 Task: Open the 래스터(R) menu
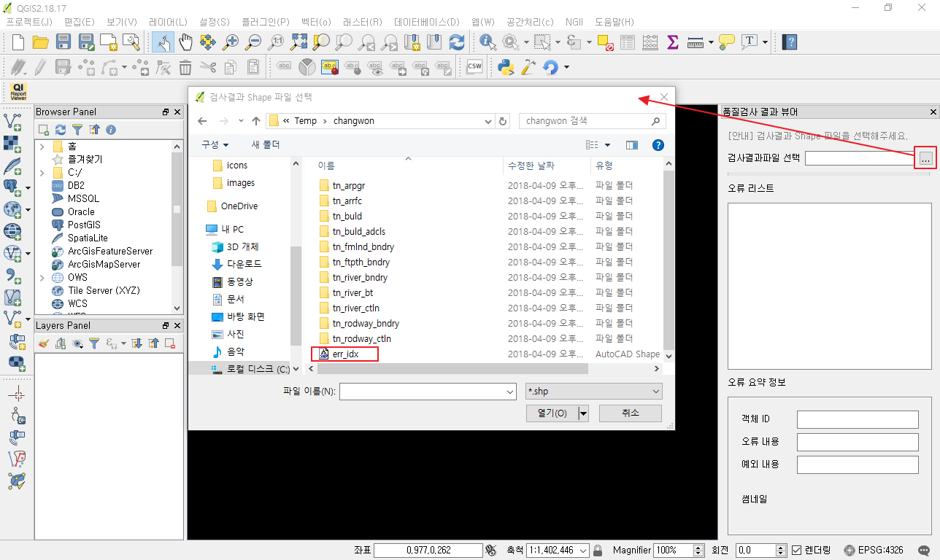coord(362,22)
